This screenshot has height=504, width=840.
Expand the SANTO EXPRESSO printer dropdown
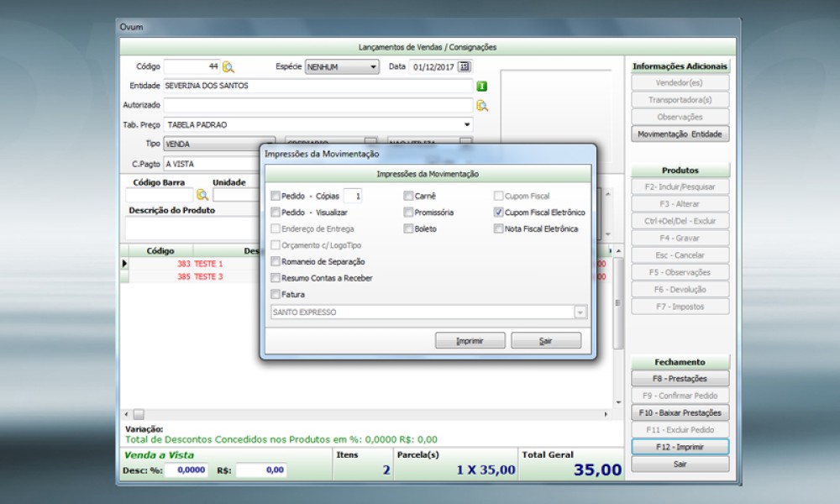[x=580, y=312]
